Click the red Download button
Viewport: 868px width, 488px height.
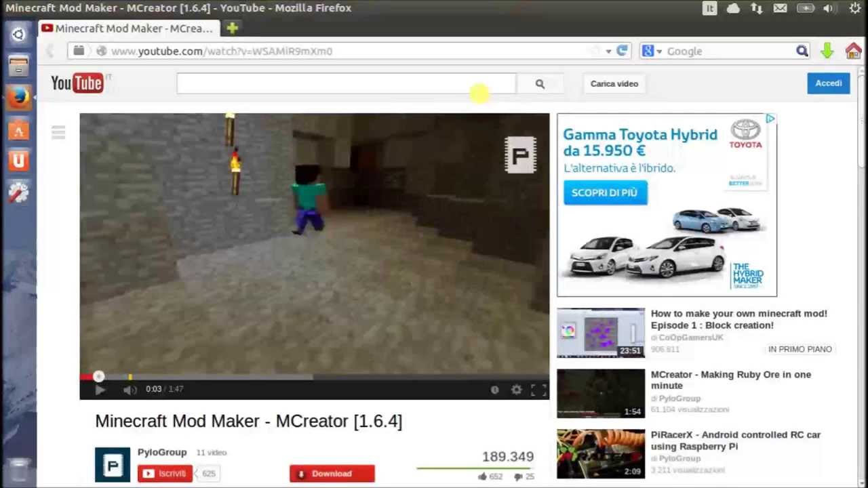pyautogui.click(x=332, y=474)
